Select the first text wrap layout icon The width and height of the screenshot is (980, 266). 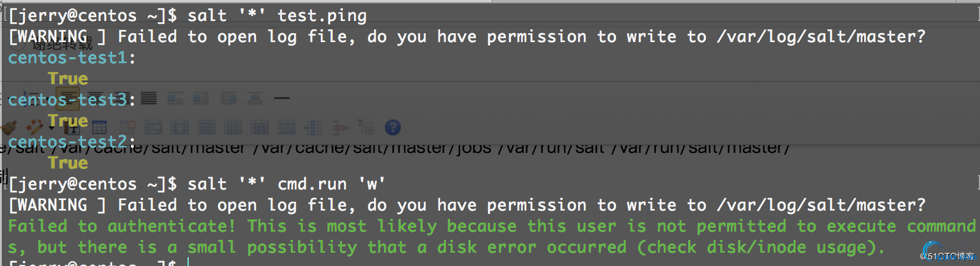click(x=175, y=99)
